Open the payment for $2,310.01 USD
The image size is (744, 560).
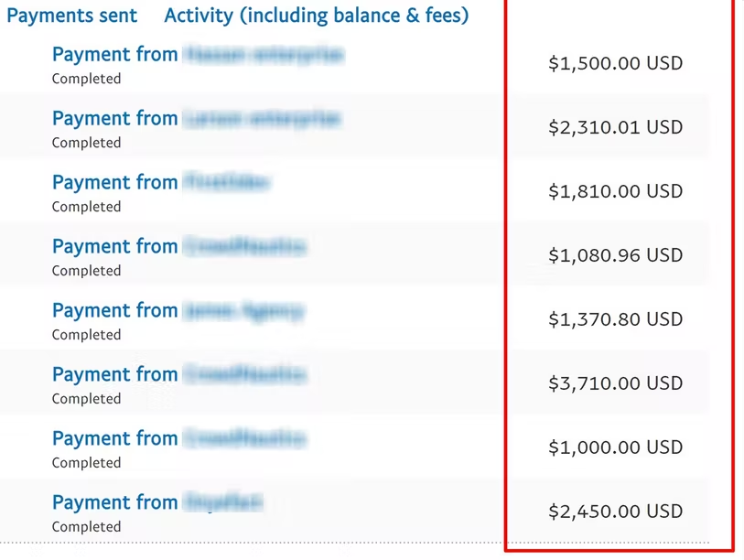click(x=197, y=119)
